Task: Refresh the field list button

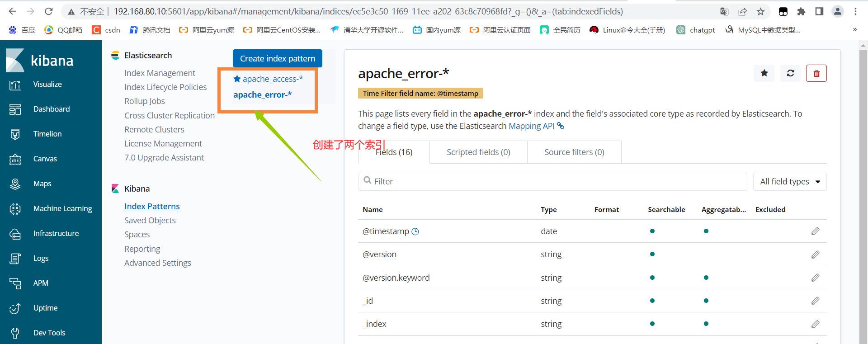Action: pos(790,73)
